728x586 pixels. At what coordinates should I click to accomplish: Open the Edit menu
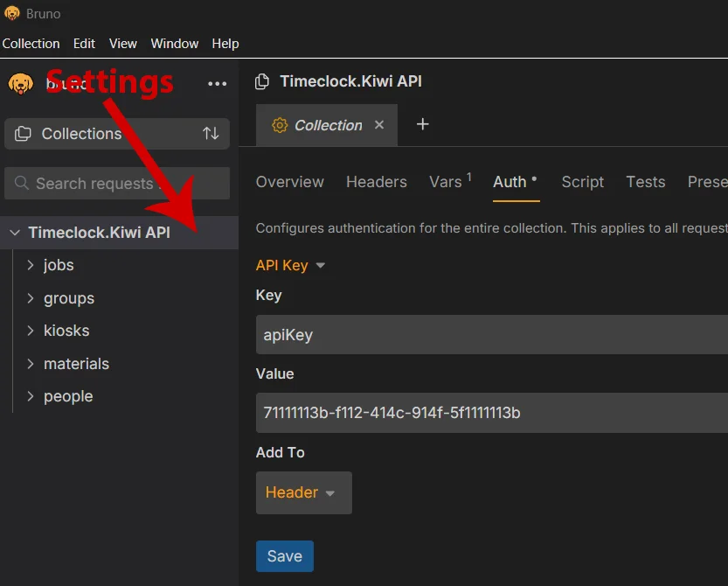pyautogui.click(x=84, y=44)
